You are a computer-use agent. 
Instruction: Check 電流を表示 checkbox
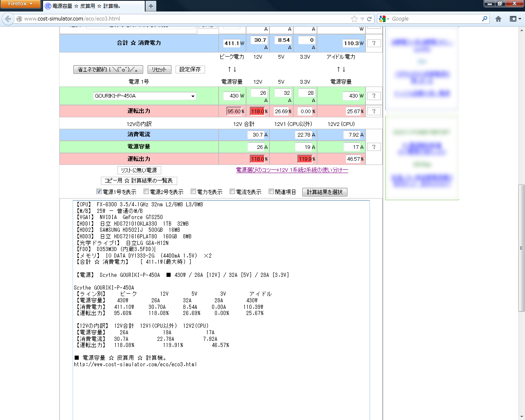click(232, 192)
